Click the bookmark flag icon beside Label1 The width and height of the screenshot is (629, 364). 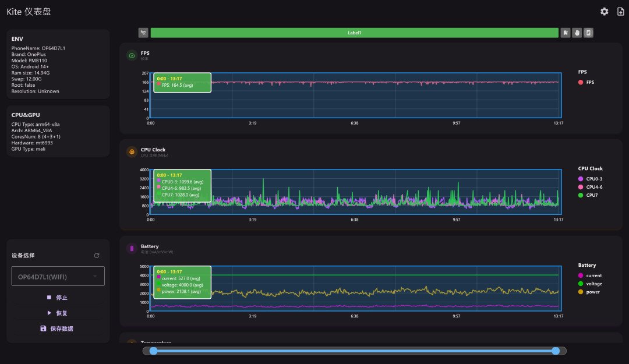coord(565,33)
